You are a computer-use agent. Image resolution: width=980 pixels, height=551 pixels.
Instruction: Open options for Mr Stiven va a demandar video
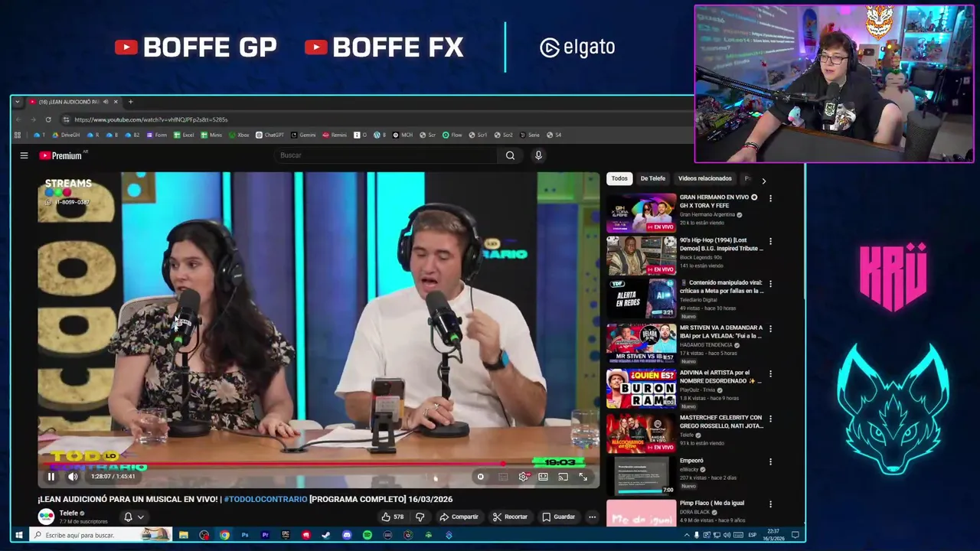770,329
